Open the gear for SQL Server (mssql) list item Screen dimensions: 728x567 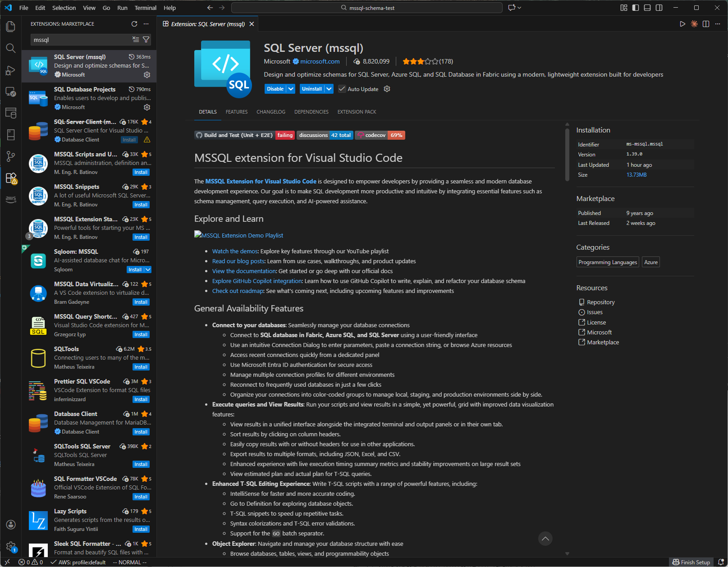pyautogui.click(x=147, y=75)
